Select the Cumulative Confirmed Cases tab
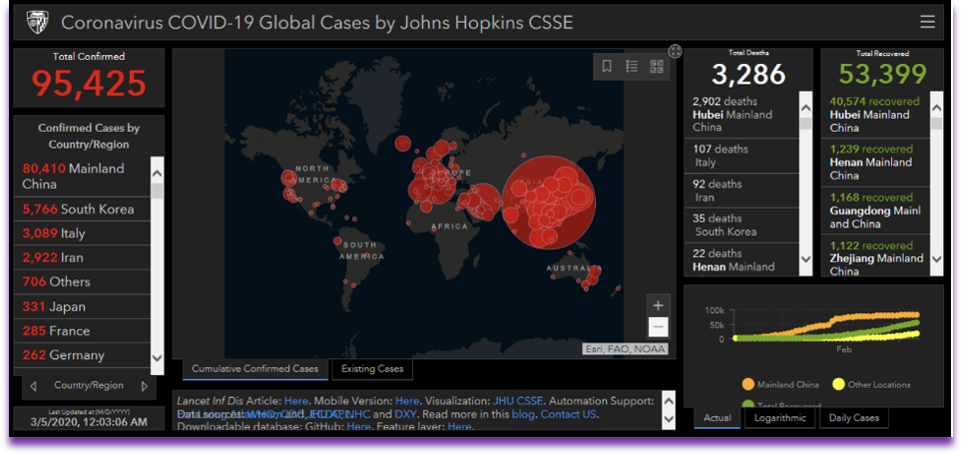This screenshot has height=454, width=962. [x=255, y=369]
